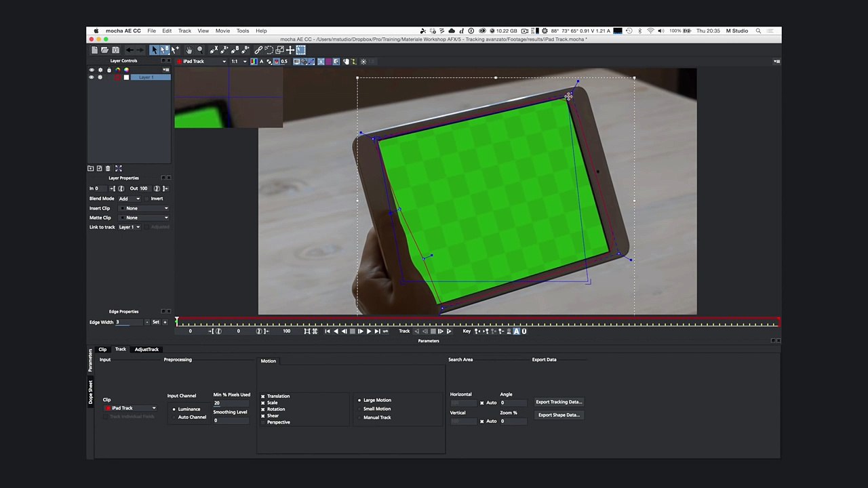Open the Blend Mode Add dropdown

click(x=130, y=199)
